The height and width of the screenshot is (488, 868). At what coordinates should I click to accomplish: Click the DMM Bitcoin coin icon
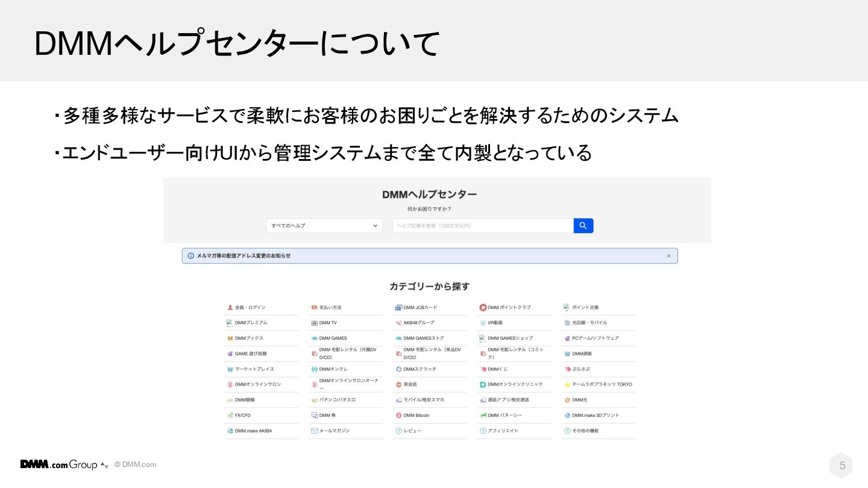(x=398, y=415)
